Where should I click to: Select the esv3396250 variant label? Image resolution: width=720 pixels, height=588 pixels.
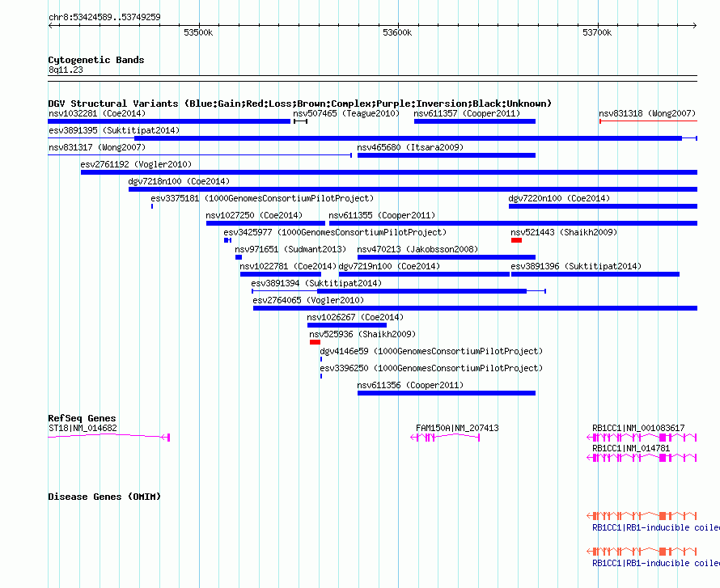[x=431, y=368]
